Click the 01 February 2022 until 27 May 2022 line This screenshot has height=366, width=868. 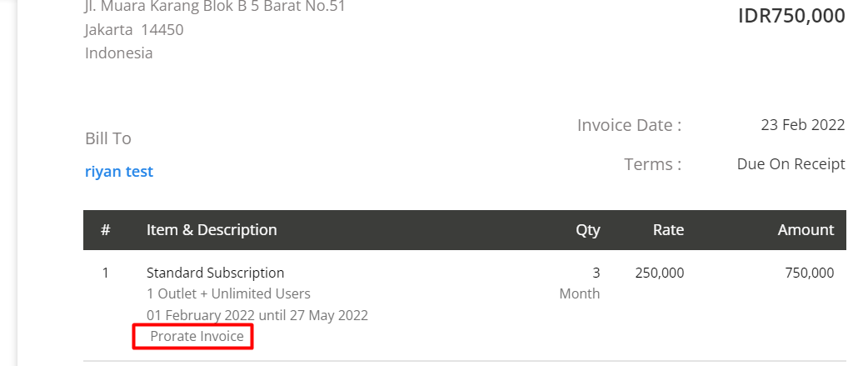(257, 315)
